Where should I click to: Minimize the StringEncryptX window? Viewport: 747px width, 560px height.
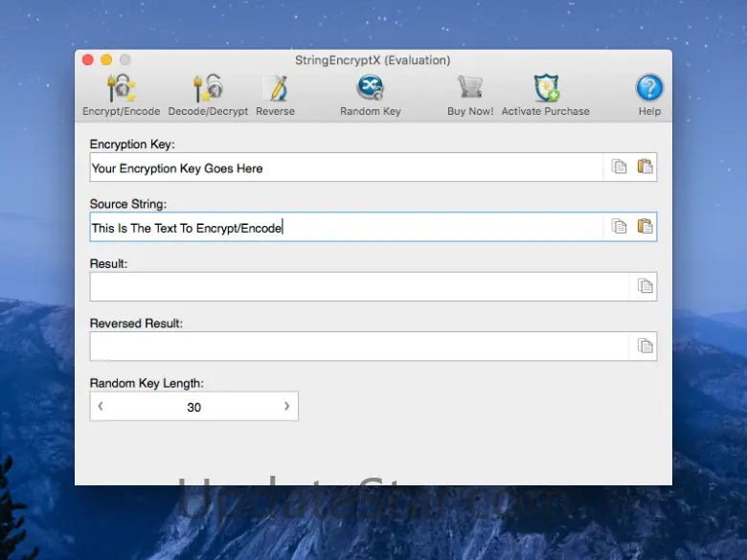click(106, 59)
